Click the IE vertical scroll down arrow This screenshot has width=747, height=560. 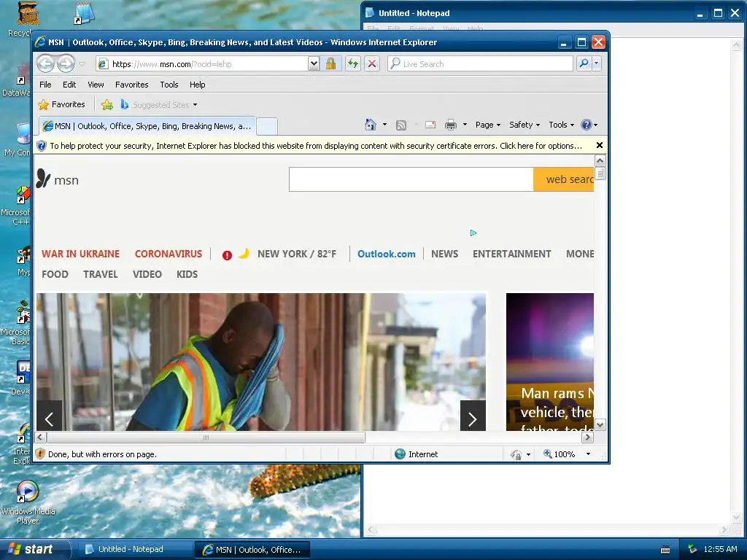click(x=600, y=425)
